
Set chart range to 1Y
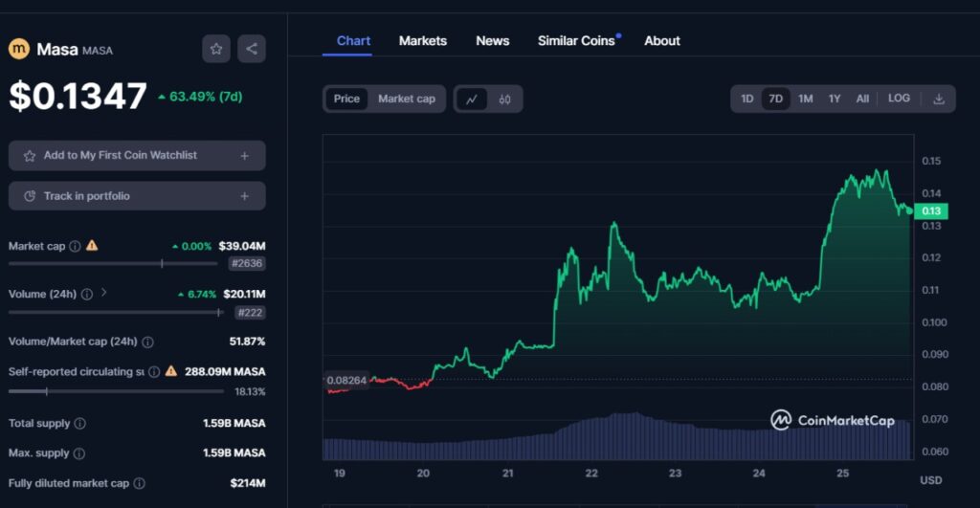pyautogui.click(x=835, y=99)
